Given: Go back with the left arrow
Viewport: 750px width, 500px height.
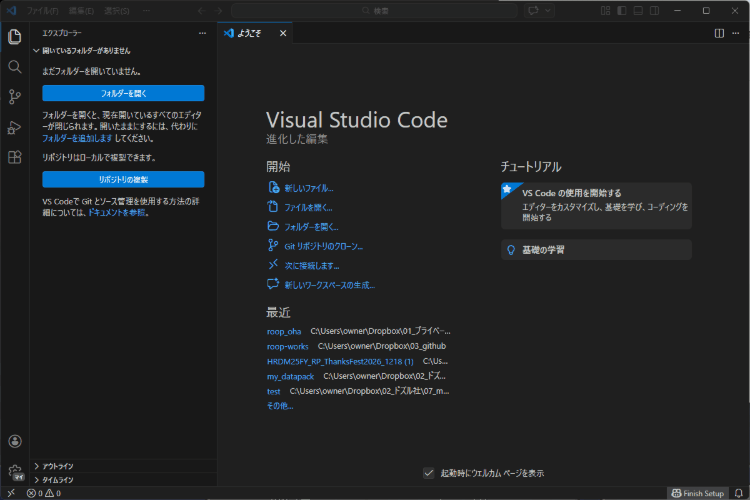Looking at the screenshot, I should (x=202, y=11).
